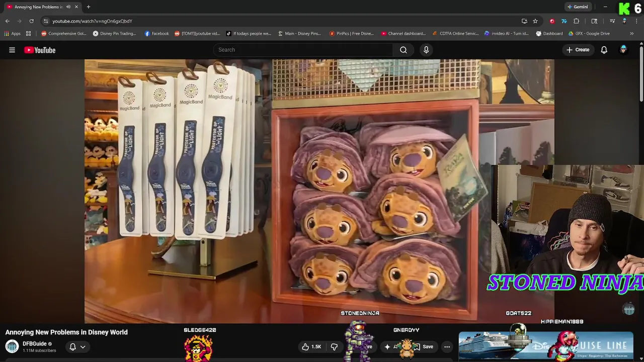Dislike the video
Image resolution: width=644 pixels, height=362 pixels.
pos(334,346)
